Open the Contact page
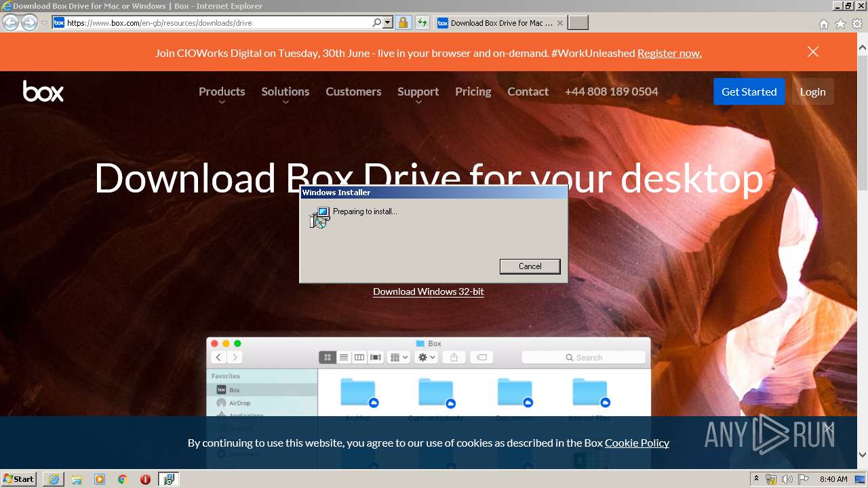Image resolution: width=868 pixels, height=488 pixels. [x=528, y=91]
